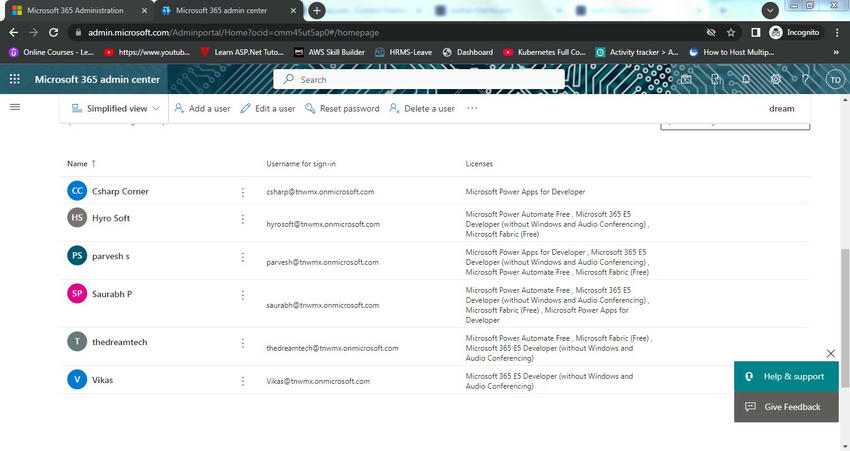Open the Saurabh P user name

[x=112, y=294]
